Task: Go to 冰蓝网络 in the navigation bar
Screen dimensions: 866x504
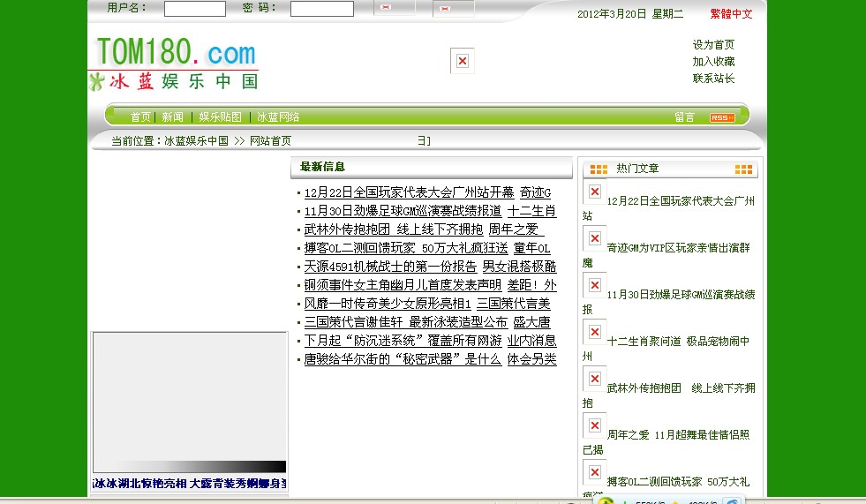Action: coord(278,117)
